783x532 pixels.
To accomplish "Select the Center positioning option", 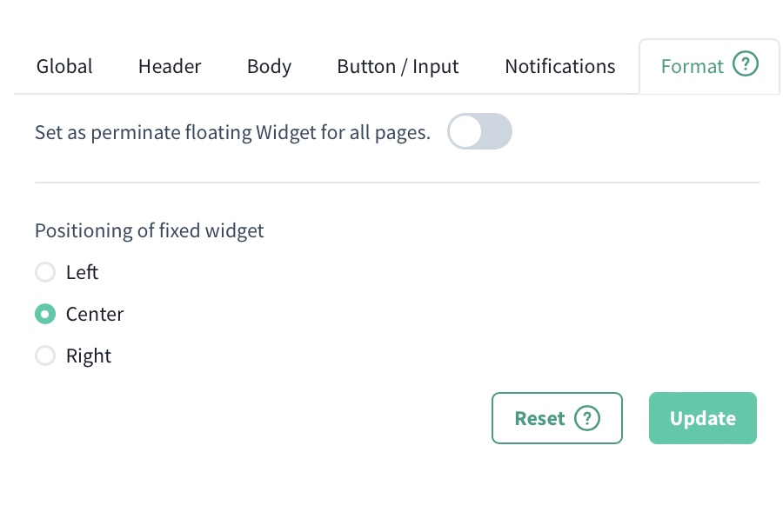I will click(x=45, y=314).
